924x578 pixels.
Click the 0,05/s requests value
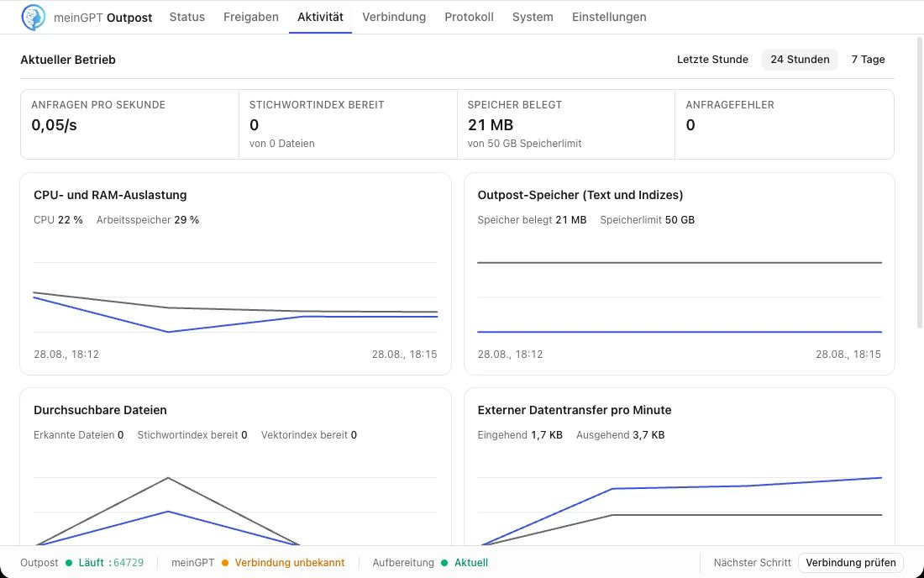click(55, 125)
